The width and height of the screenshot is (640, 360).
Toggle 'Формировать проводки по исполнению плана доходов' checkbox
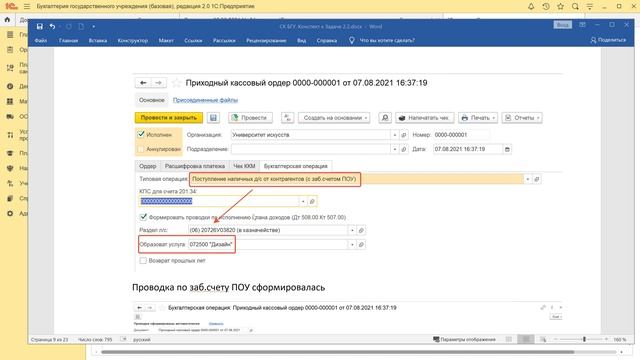(143, 217)
